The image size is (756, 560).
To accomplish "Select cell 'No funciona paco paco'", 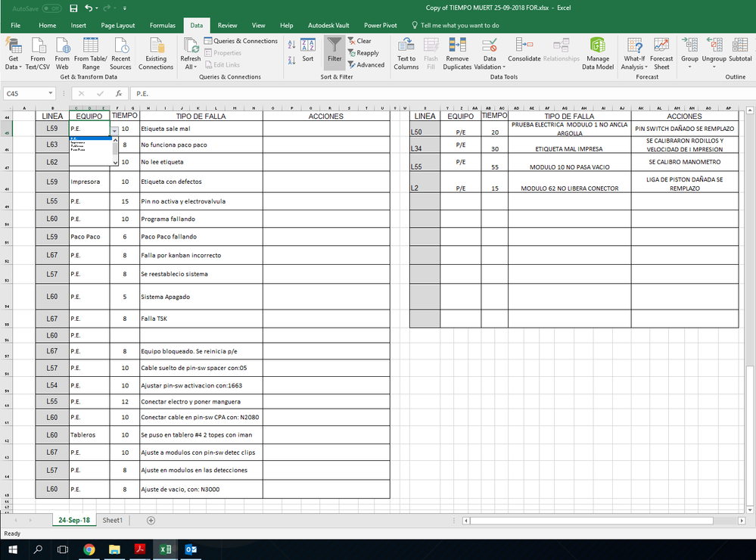I will pyautogui.click(x=201, y=145).
